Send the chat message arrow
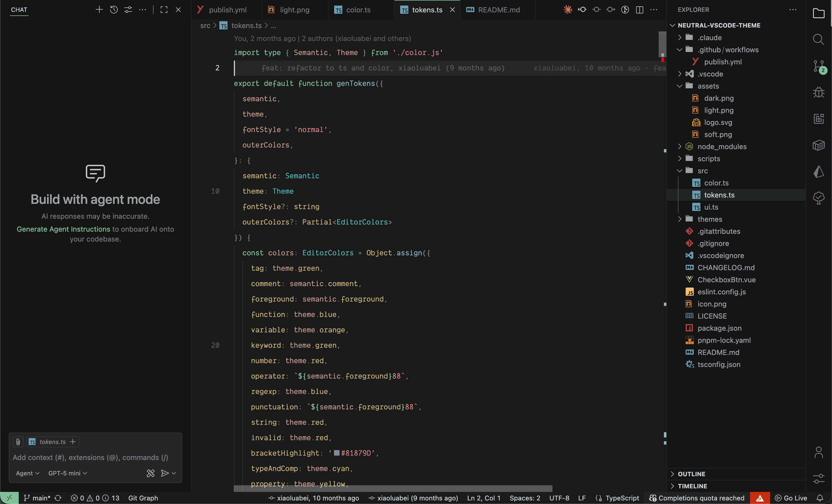Screen dimensions: 832x504 165,473
